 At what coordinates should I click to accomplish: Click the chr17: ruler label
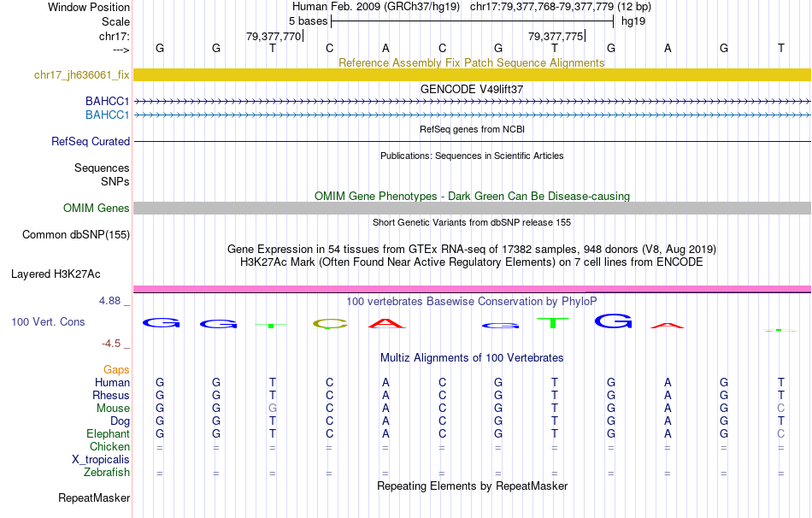pos(115,36)
